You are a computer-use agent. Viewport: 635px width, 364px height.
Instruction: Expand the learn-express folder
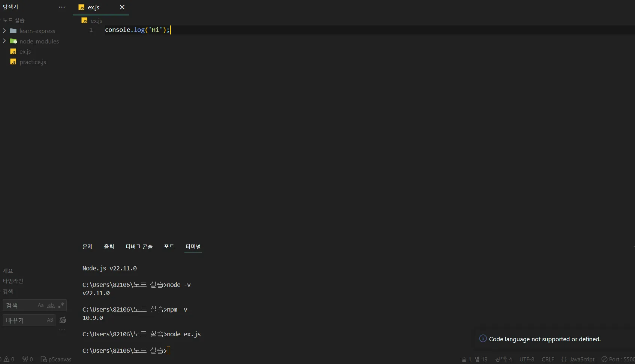click(x=4, y=31)
